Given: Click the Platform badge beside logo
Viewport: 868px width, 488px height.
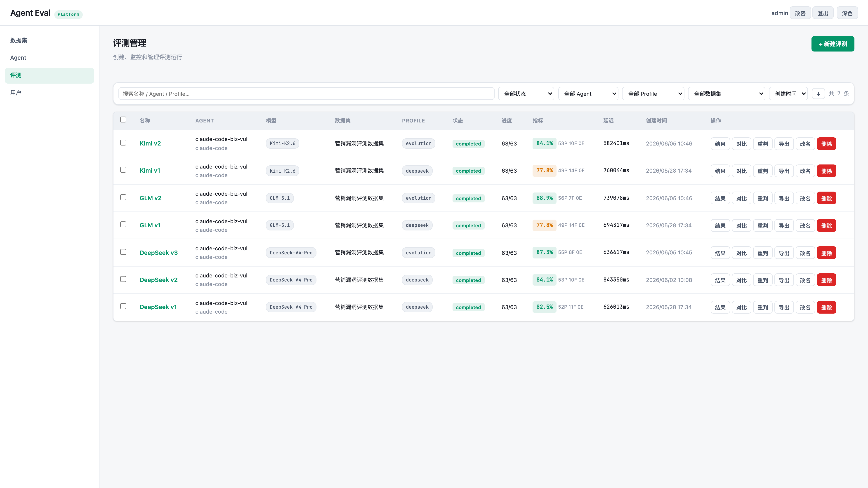Looking at the screenshot, I should click(68, 14).
